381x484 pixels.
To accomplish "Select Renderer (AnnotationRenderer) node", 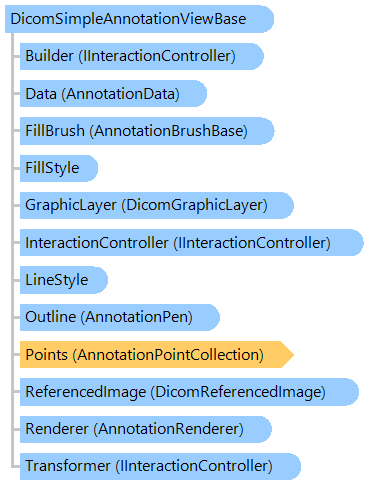I will [x=146, y=429].
